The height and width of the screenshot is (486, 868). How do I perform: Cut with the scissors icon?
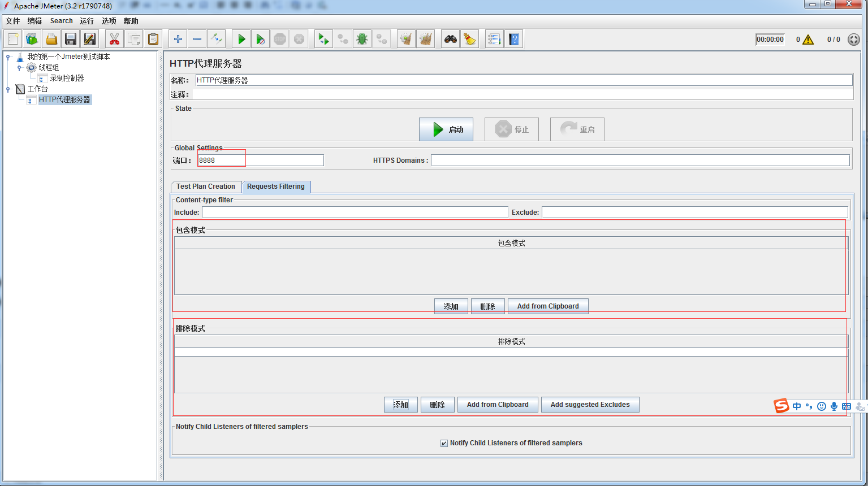(x=115, y=39)
